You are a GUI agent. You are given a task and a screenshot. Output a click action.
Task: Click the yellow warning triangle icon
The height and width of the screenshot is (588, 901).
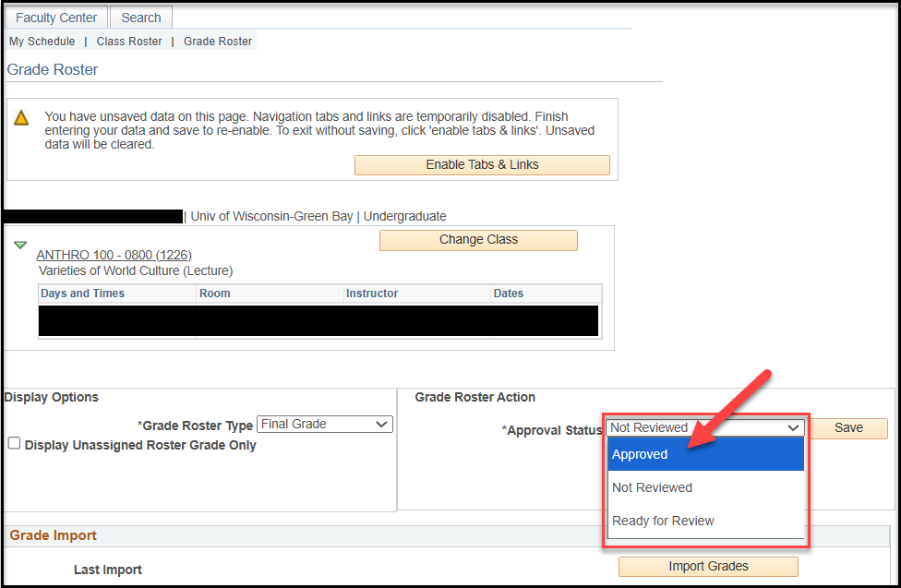pyautogui.click(x=21, y=118)
